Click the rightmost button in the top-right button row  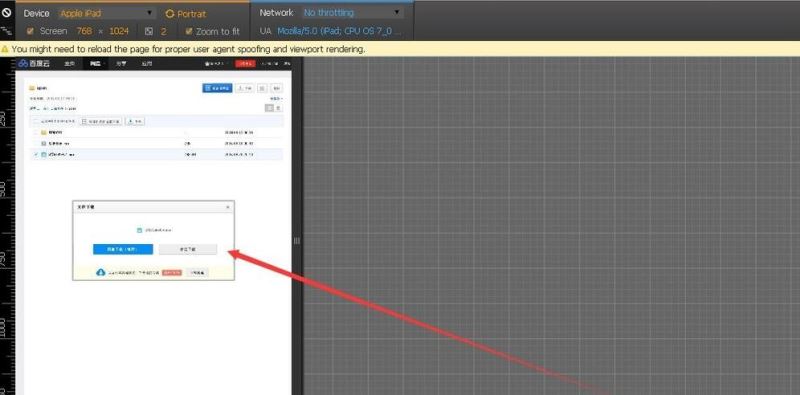click(x=276, y=88)
